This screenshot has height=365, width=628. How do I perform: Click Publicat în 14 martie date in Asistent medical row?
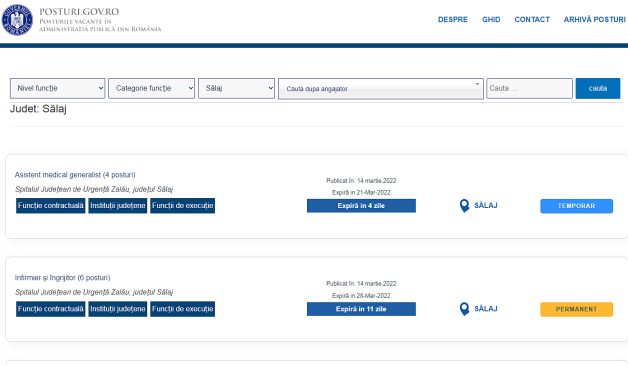[361, 181]
